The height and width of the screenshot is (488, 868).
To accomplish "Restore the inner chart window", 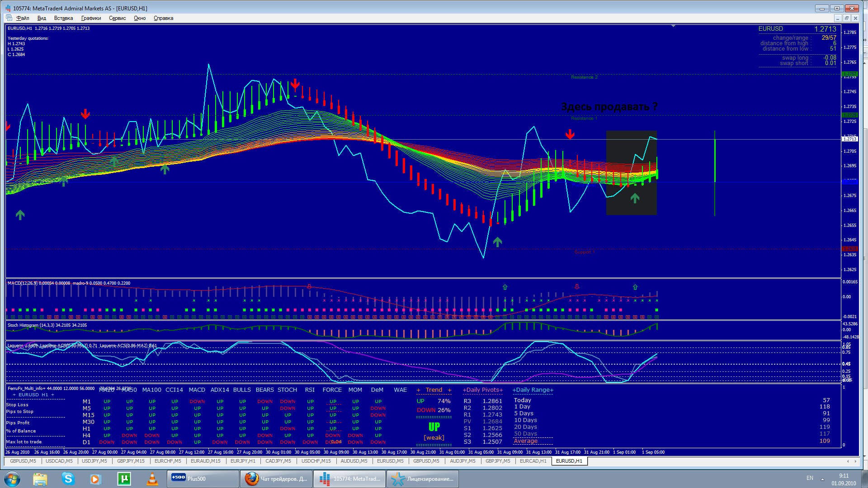I will pos(846,18).
